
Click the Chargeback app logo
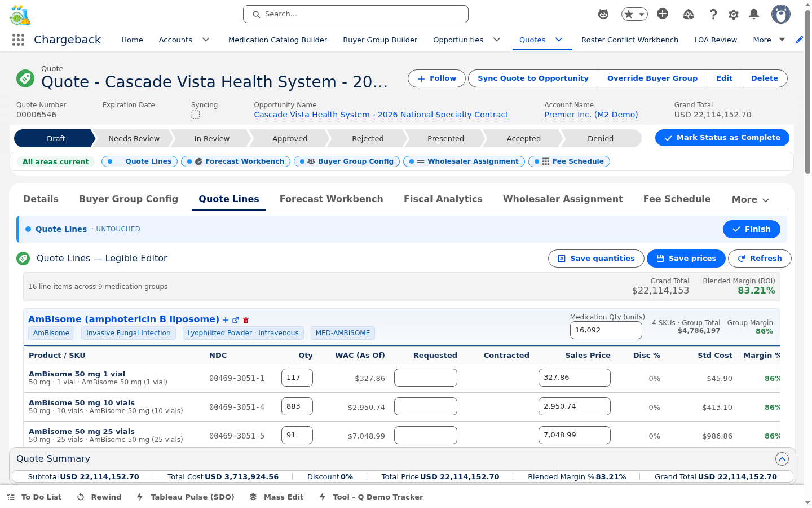tap(20, 15)
